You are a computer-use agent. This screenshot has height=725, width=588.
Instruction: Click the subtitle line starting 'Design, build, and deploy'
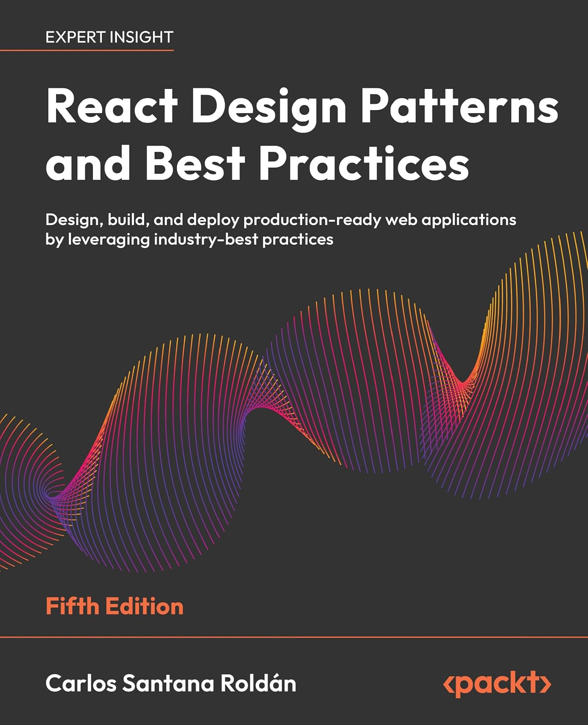tap(281, 220)
